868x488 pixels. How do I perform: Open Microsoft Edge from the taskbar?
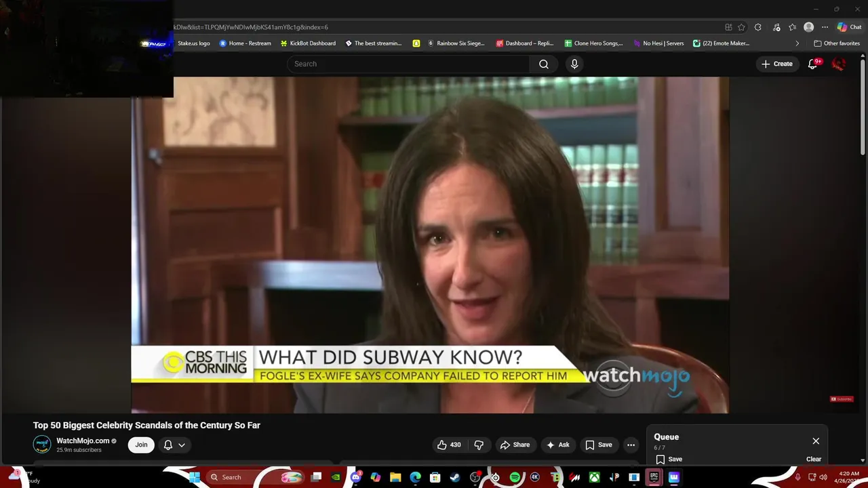tap(415, 477)
